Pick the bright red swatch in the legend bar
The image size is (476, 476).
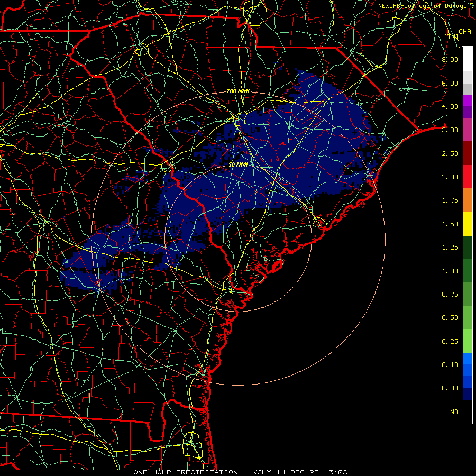[x=467, y=177]
